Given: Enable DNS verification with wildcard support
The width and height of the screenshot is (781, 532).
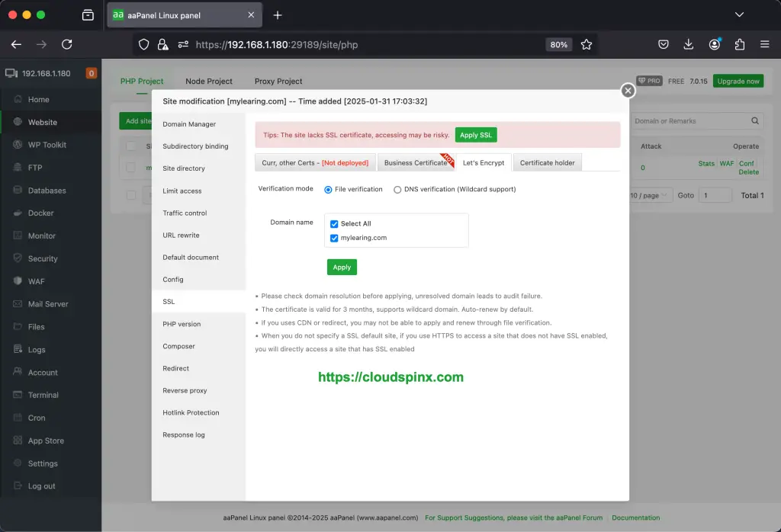Looking at the screenshot, I should [397, 189].
